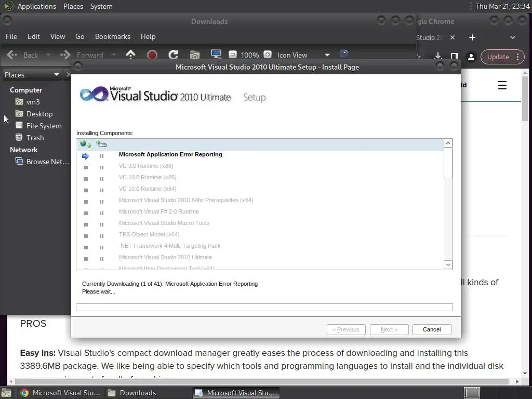Click the Computer icon in Downloads toolbar
532x399 pixels.
click(x=216, y=54)
